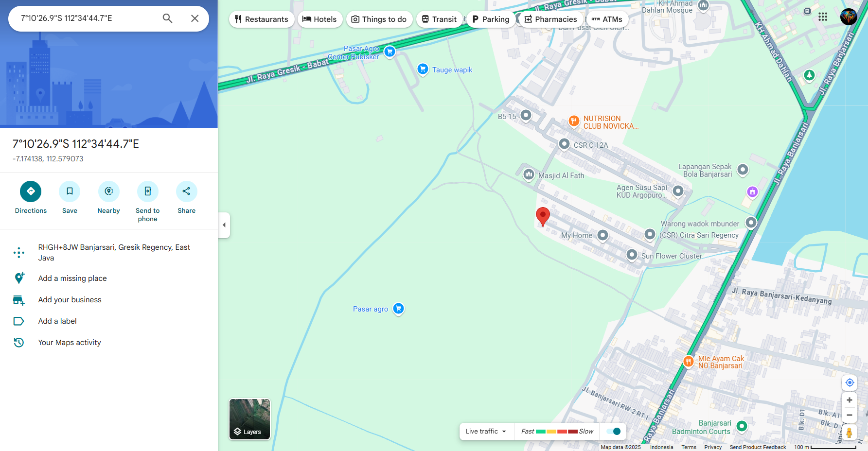Click the search magnifier icon
This screenshot has height=451, width=868.
[167, 18]
